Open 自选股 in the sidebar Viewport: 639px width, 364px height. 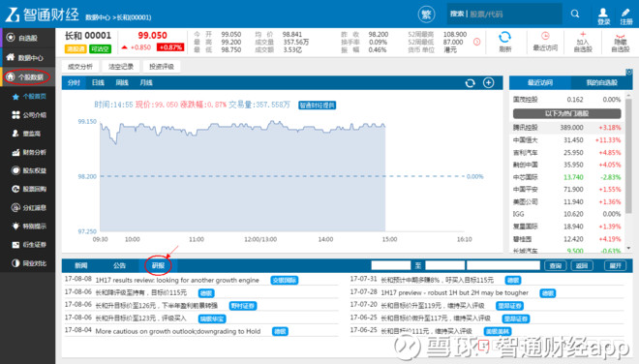(28, 38)
